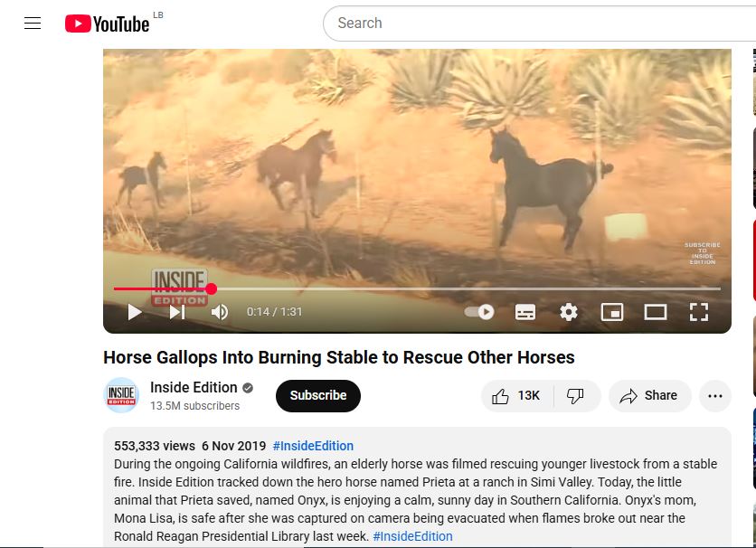
Task: Open the Inside Edition channel avatar
Action: click(x=121, y=395)
